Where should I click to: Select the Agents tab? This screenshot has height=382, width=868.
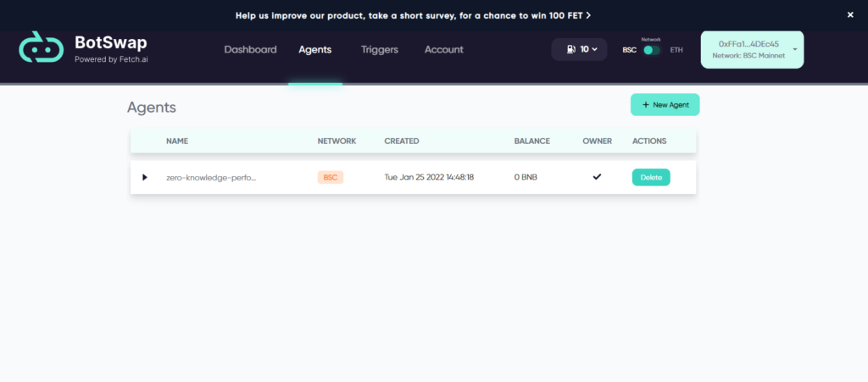(315, 50)
